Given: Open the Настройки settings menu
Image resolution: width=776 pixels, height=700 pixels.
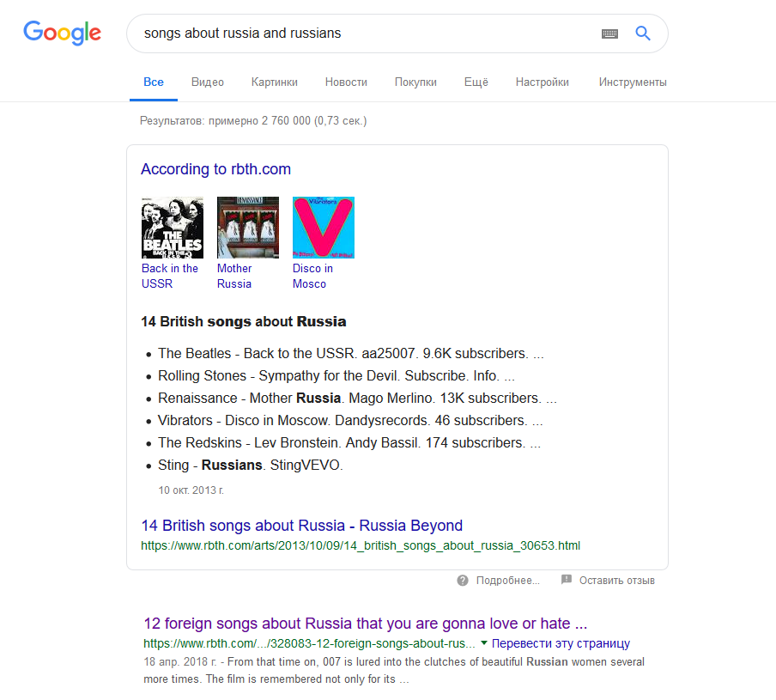Looking at the screenshot, I should (x=543, y=82).
